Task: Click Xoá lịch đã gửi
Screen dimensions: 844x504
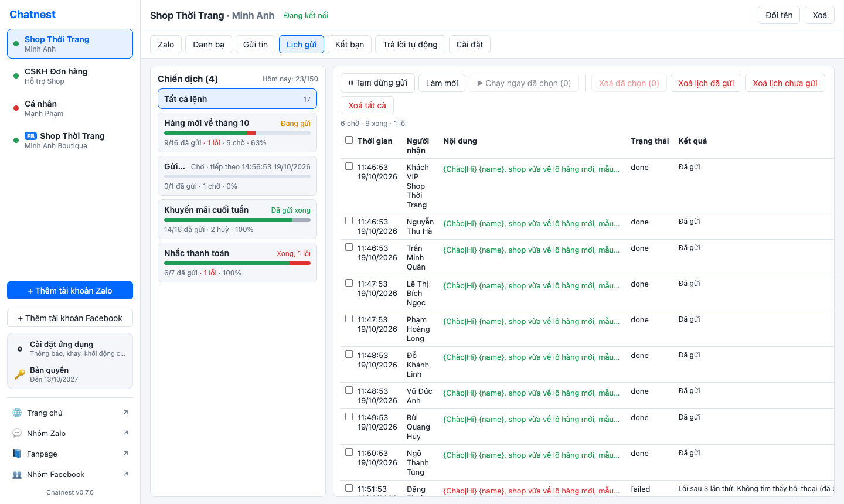Action: point(706,83)
